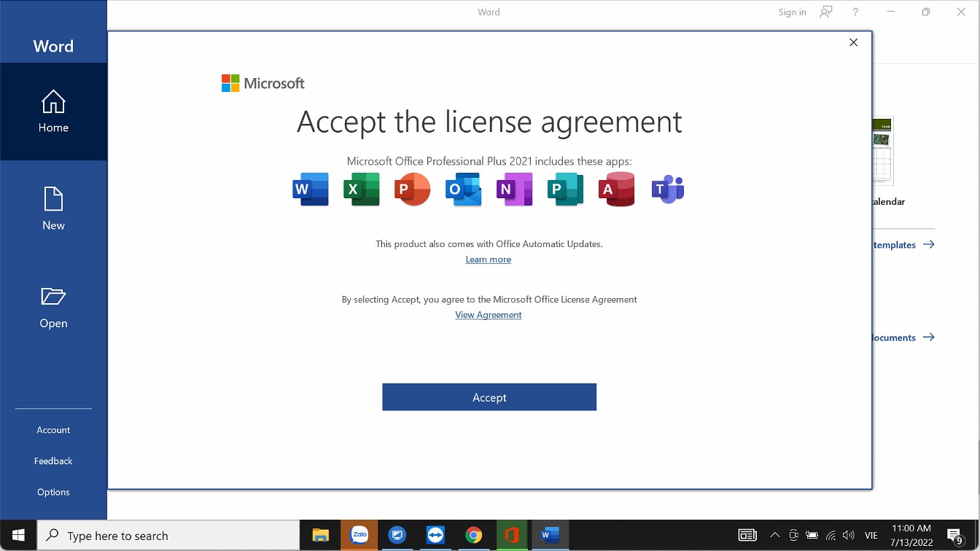Launch Google Chrome from the taskbar
The width and height of the screenshot is (980, 551).
point(474,535)
